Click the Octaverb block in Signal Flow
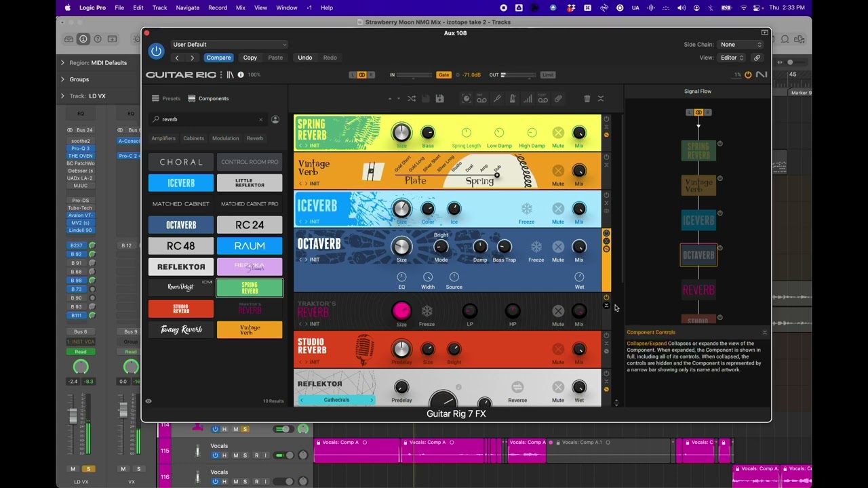This screenshot has width=868, height=488. (698, 255)
